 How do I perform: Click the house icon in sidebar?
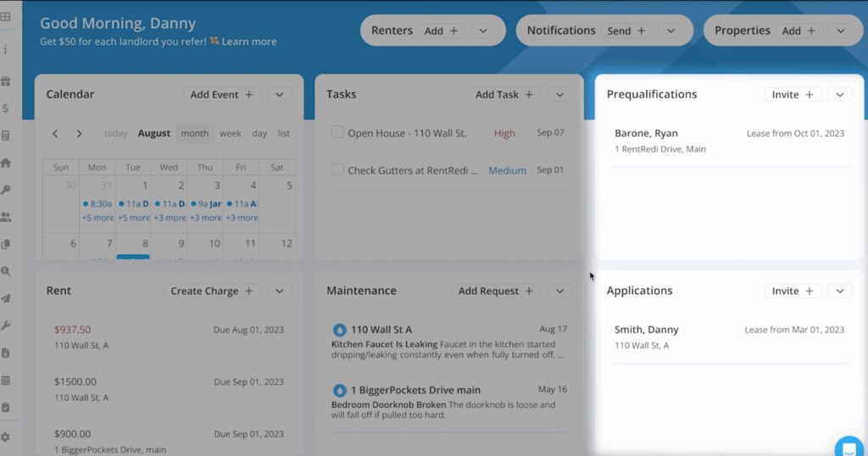(x=6, y=163)
